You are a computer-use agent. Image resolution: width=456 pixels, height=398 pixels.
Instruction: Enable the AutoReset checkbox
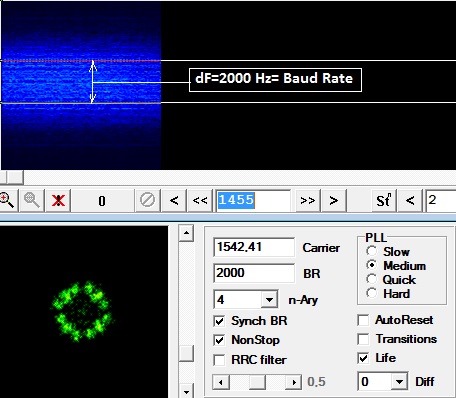(363, 320)
